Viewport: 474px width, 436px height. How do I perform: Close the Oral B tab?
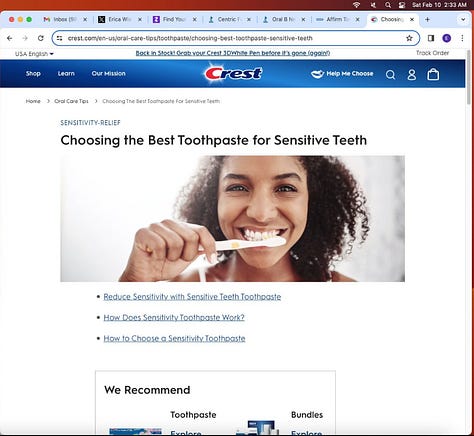(303, 20)
